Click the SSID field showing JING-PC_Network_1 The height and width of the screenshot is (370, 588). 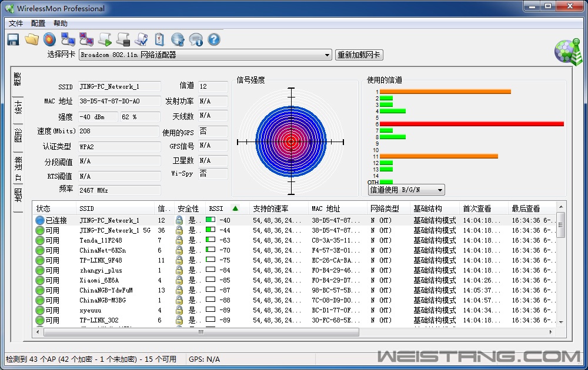(119, 86)
